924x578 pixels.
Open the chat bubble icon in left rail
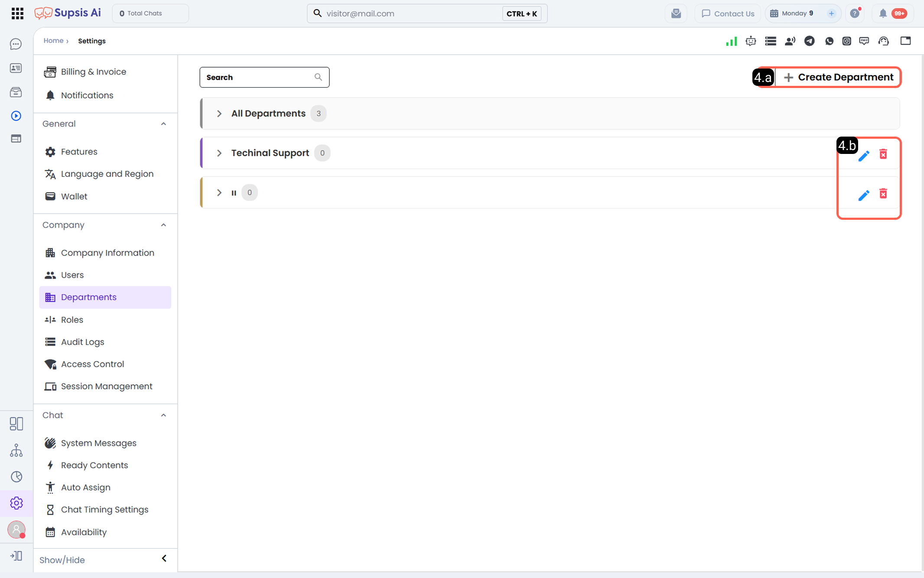[x=16, y=44]
